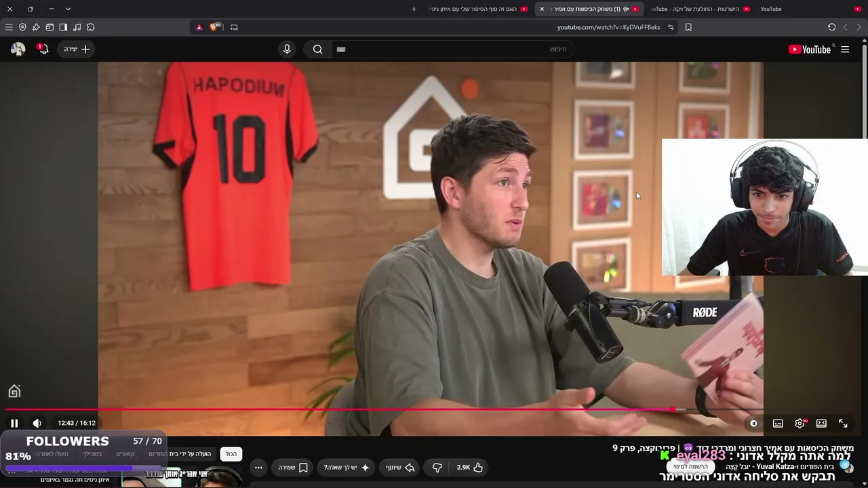
Task: Open the account avatar menu
Action: 18,49
